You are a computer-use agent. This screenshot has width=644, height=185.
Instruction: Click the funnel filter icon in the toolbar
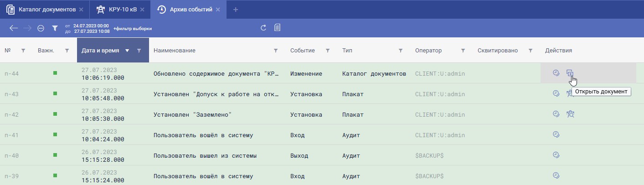point(55,28)
